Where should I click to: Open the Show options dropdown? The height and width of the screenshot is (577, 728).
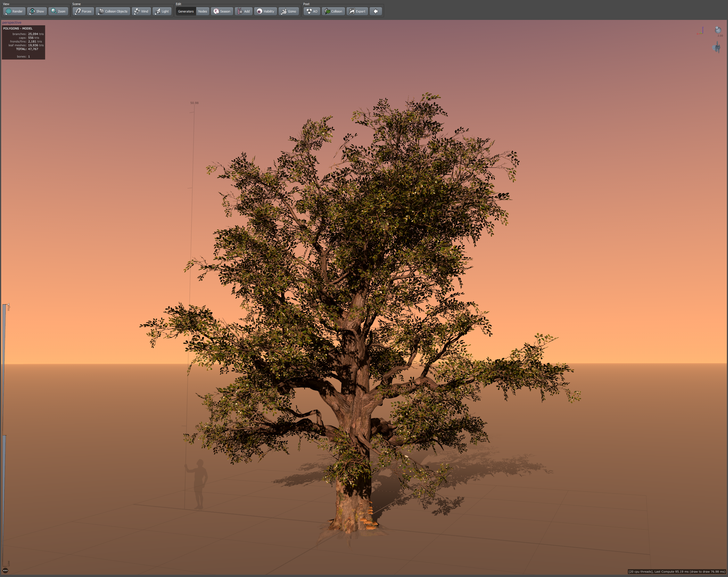[37, 11]
